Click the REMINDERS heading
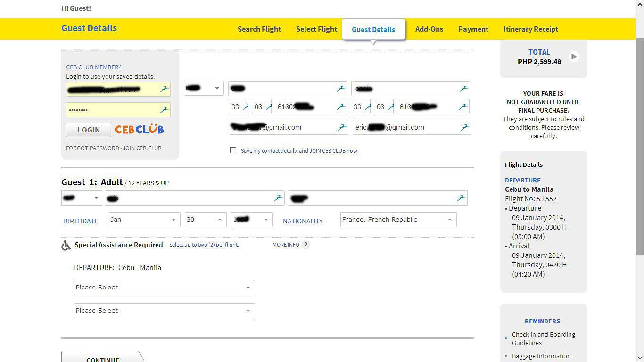 542,321
